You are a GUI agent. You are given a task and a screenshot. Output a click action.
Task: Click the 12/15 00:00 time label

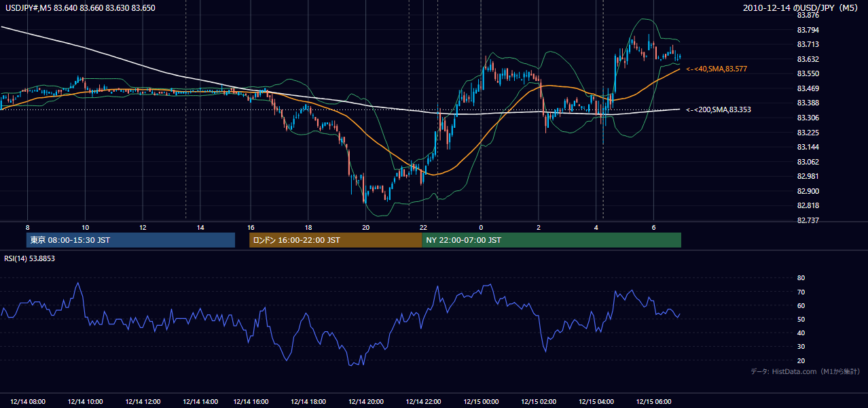point(482,402)
